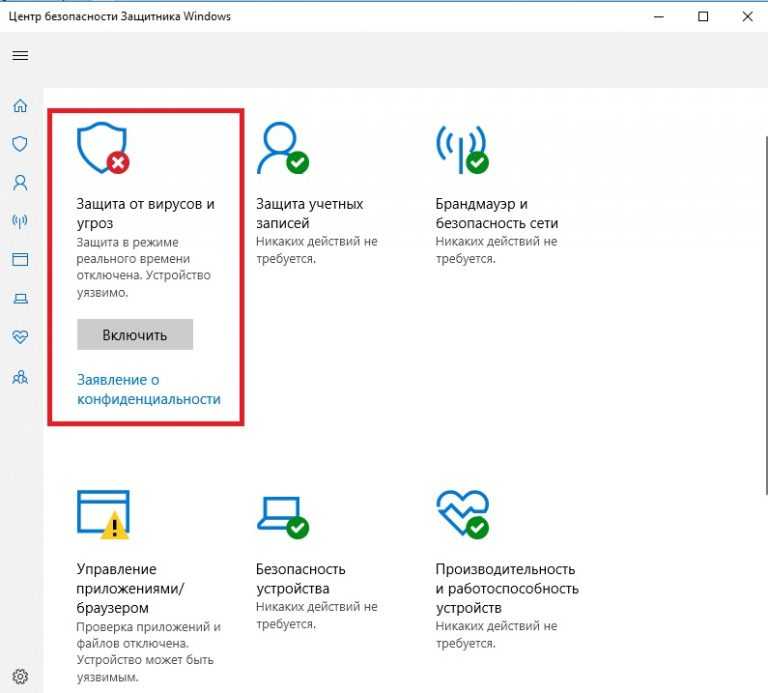The height and width of the screenshot is (693, 768).
Task: Open the settings gear icon
Action: click(x=20, y=676)
